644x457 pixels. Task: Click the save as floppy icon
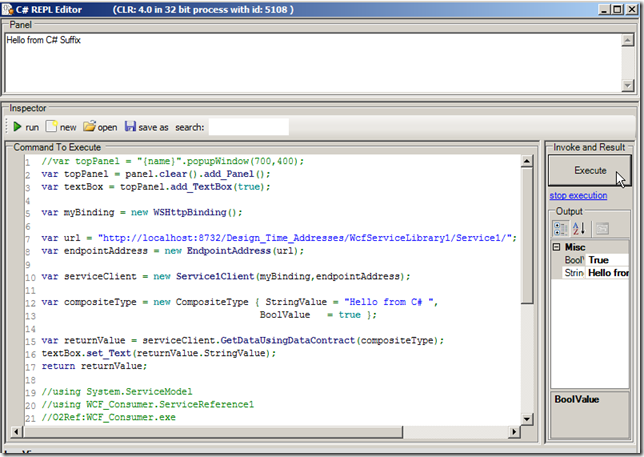(x=131, y=127)
